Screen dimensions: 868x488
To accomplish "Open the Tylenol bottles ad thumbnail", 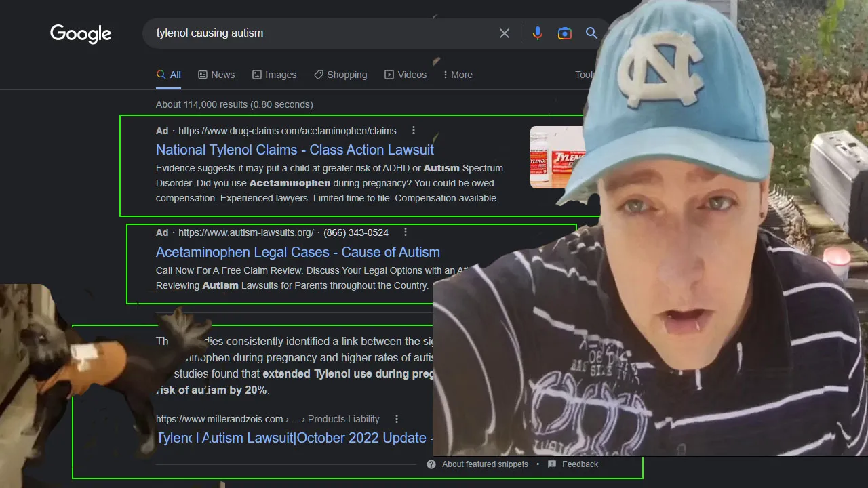I will (x=557, y=157).
